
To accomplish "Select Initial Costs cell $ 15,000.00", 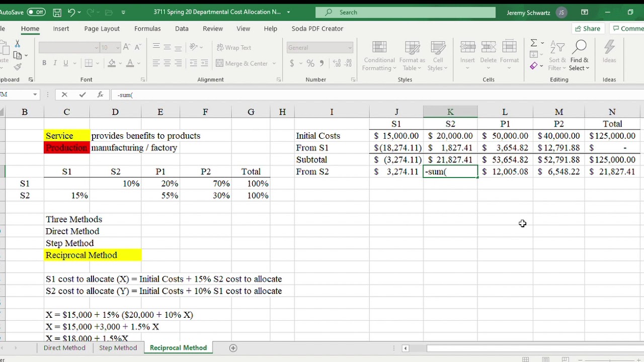I will tap(396, 136).
